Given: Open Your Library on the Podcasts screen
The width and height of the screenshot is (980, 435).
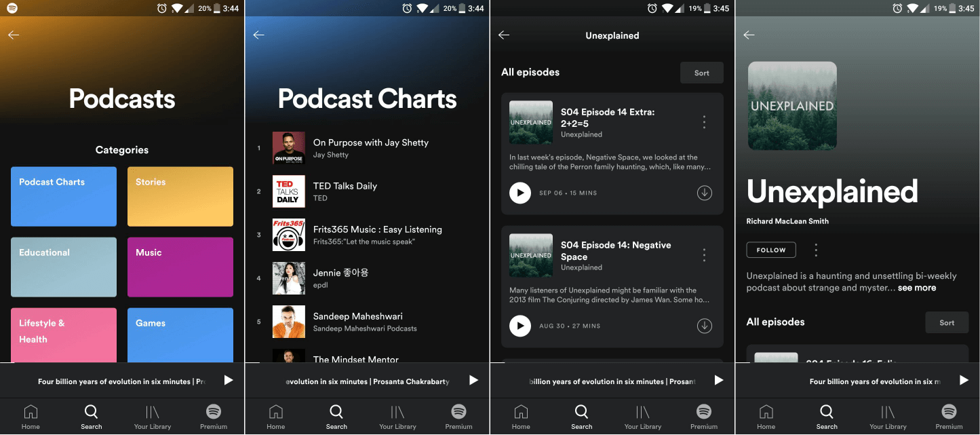Looking at the screenshot, I should point(153,417).
